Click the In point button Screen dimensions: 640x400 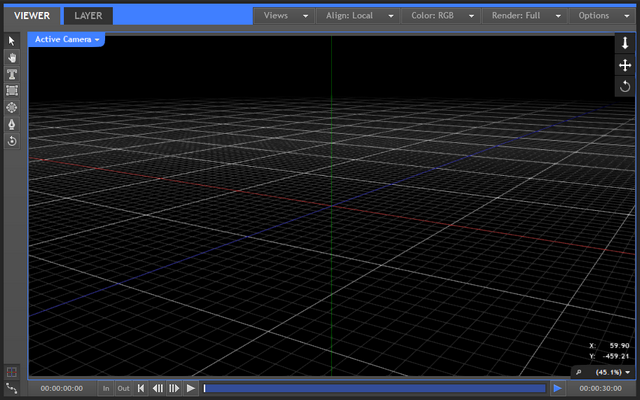click(x=106, y=388)
